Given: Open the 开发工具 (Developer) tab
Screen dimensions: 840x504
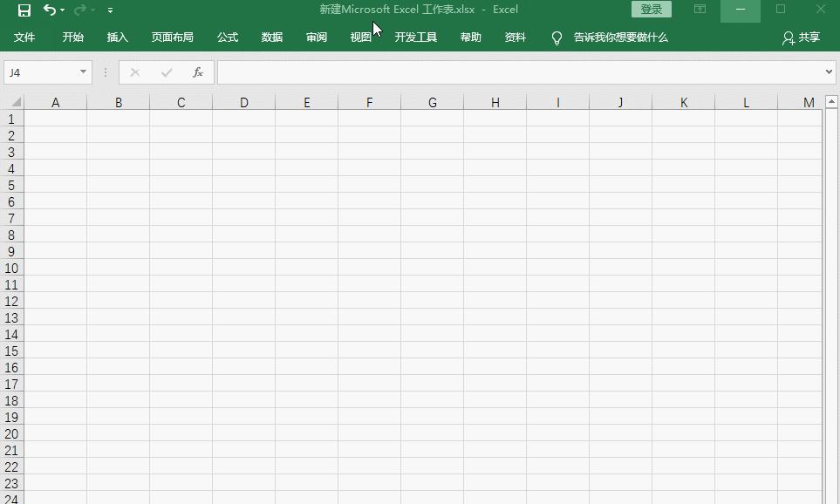Looking at the screenshot, I should pos(416,37).
